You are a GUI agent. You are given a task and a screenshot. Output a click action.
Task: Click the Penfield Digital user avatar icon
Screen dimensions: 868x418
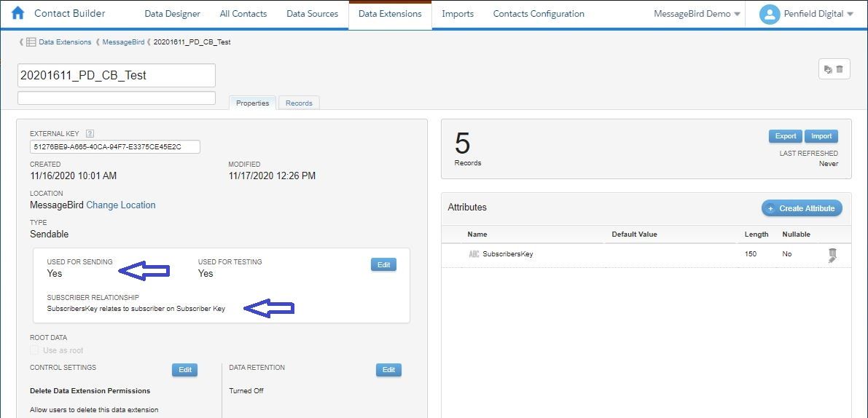(769, 14)
